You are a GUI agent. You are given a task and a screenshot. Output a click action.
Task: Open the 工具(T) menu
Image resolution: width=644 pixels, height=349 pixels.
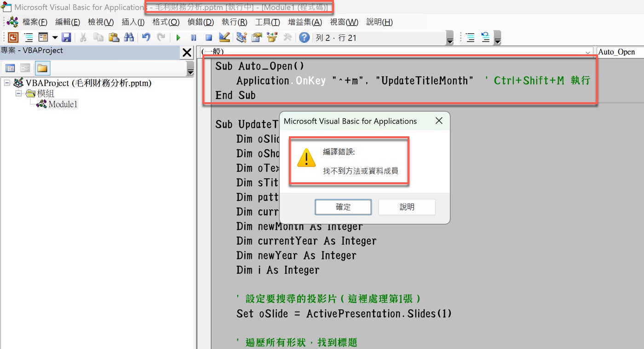tap(268, 22)
